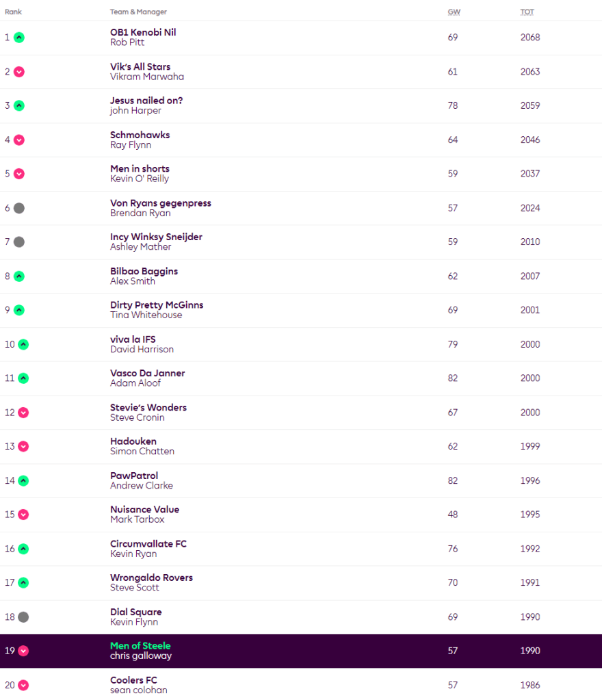Click green up arrow beside rank 1

point(19,38)
